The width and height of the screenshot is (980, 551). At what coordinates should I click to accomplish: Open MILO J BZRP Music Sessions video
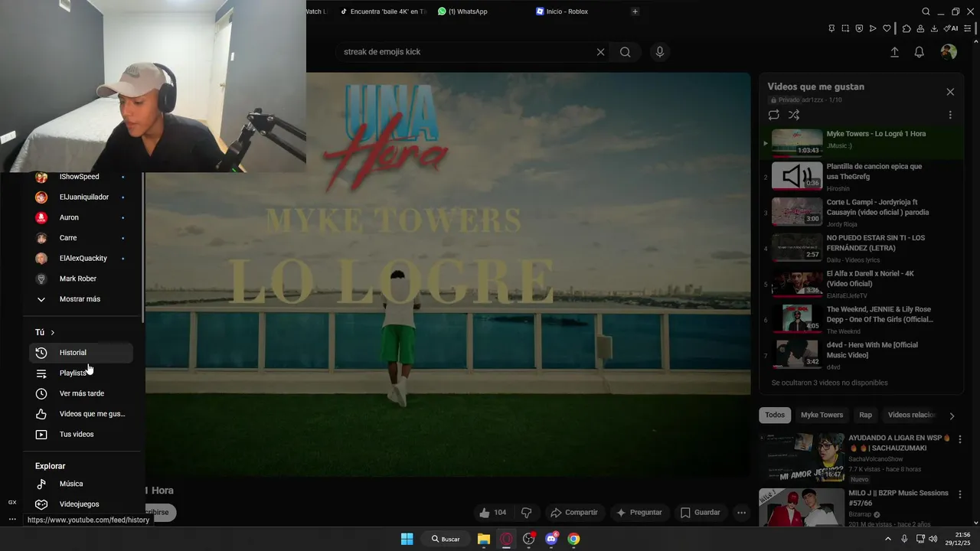pos(856,508)
